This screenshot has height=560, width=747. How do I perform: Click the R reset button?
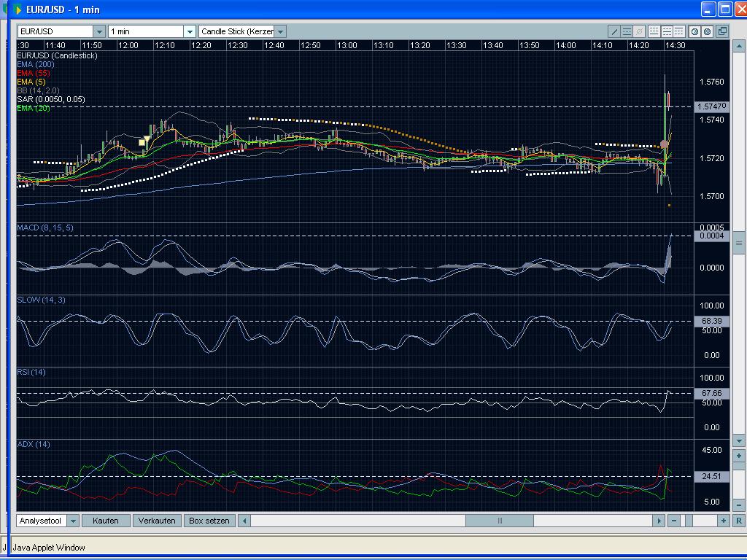pos(739,521)
